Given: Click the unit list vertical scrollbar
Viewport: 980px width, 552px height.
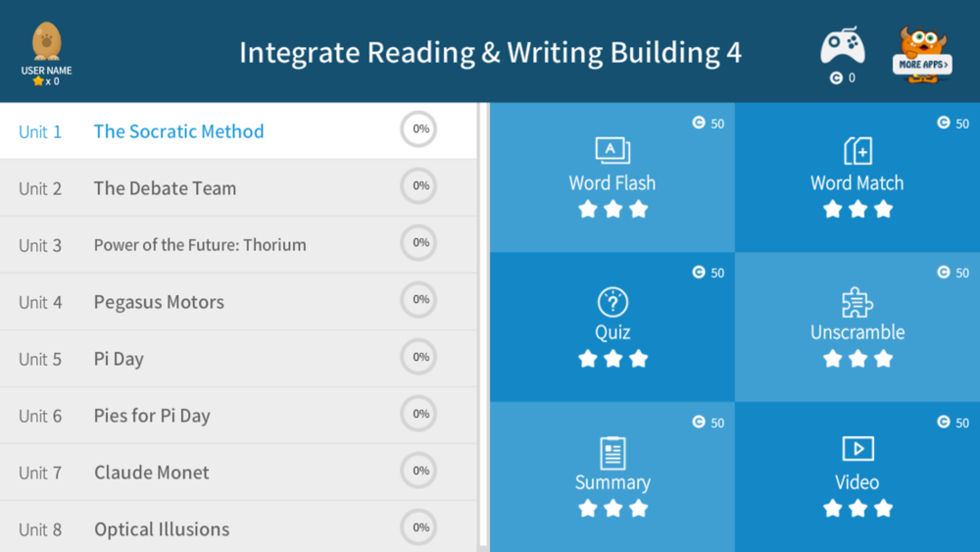Looking at the screenshot, I should 483,326.
